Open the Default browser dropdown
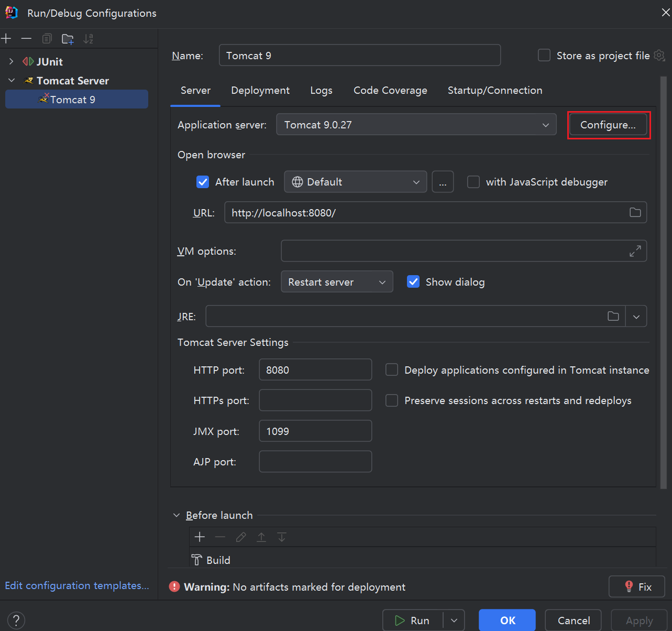Viewport: 672px width, 631px height. (x=355, y=182)
